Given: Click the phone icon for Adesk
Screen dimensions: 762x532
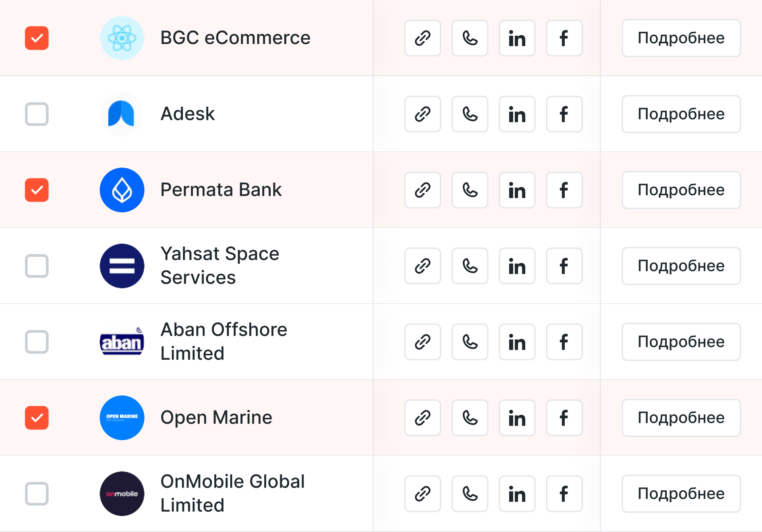Looking at the screenshot, I should click(470, 114).
